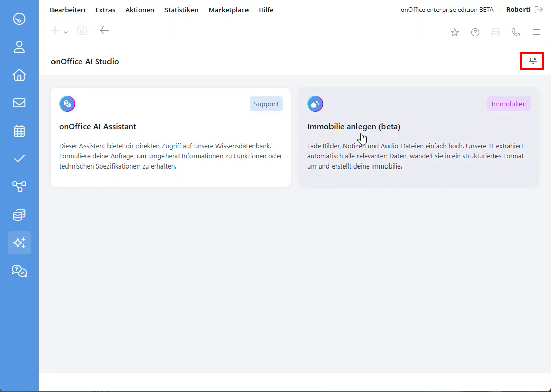Click the back arrow in the toolbar

[104, 30]
